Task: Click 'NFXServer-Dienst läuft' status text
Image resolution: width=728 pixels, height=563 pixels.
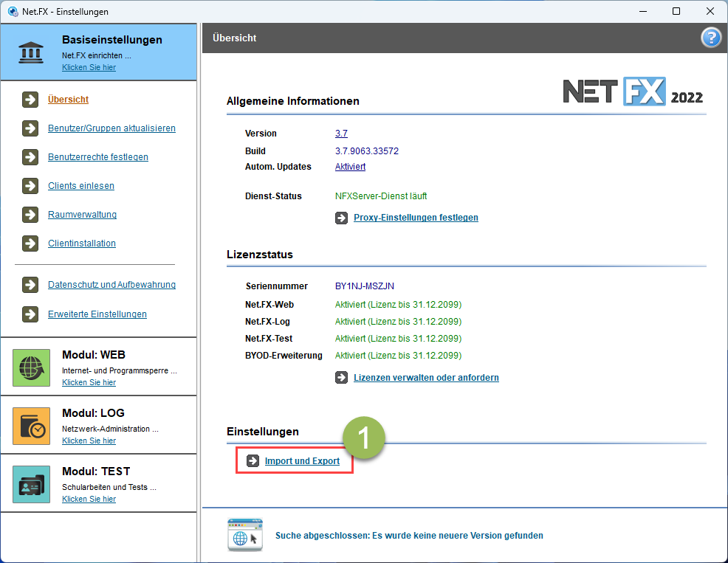Action: coord(381,196)
